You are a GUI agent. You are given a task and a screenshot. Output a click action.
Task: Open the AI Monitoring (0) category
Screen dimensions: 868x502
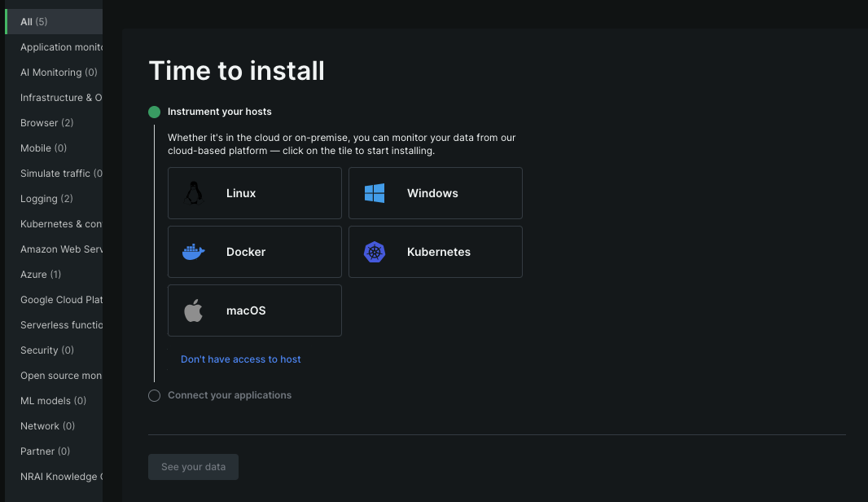pyautogui.click(x=55, y=72)
